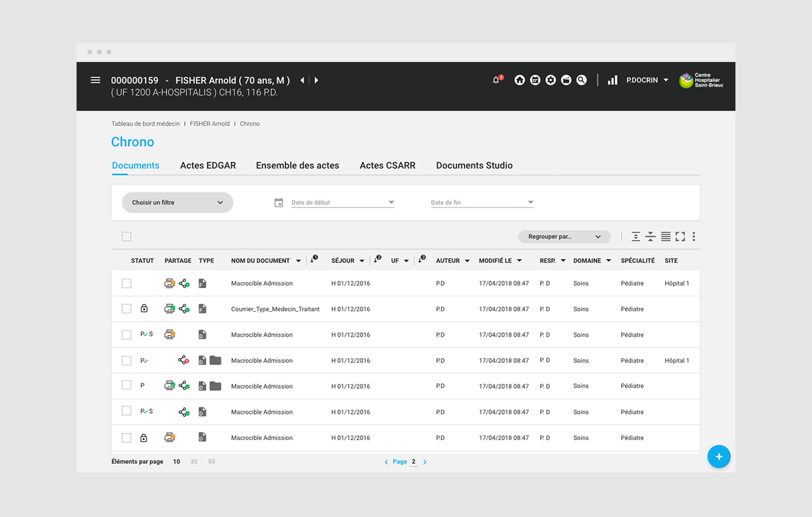Go to FISHER Arnold breadcrumb
The image size is (812, 517).
(210, 123)
